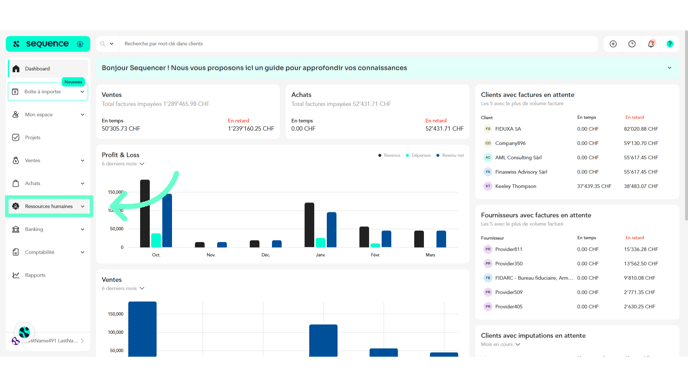The image size is (688, 387).
Task: Open the clock timer icon
Action: pos(632,44)
